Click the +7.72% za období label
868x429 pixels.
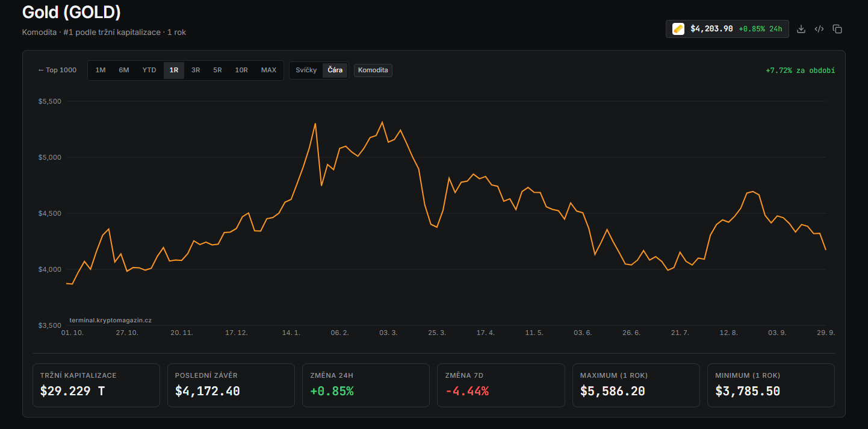(x=800, y=70)
